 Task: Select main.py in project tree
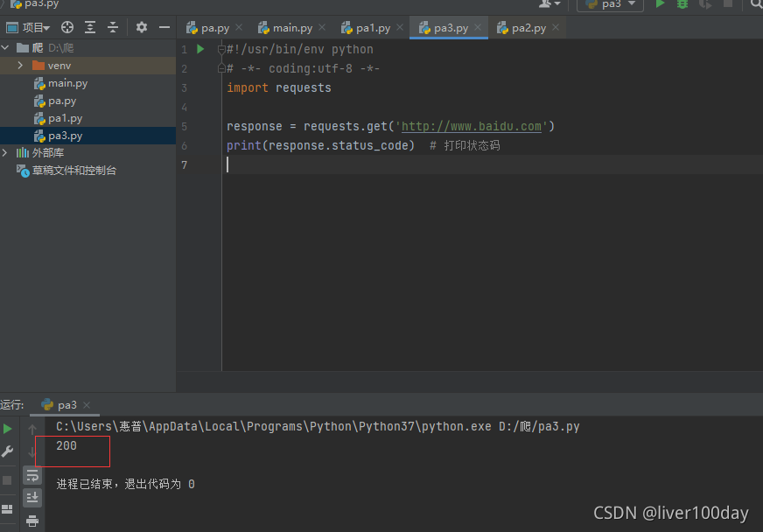[87, 83]
